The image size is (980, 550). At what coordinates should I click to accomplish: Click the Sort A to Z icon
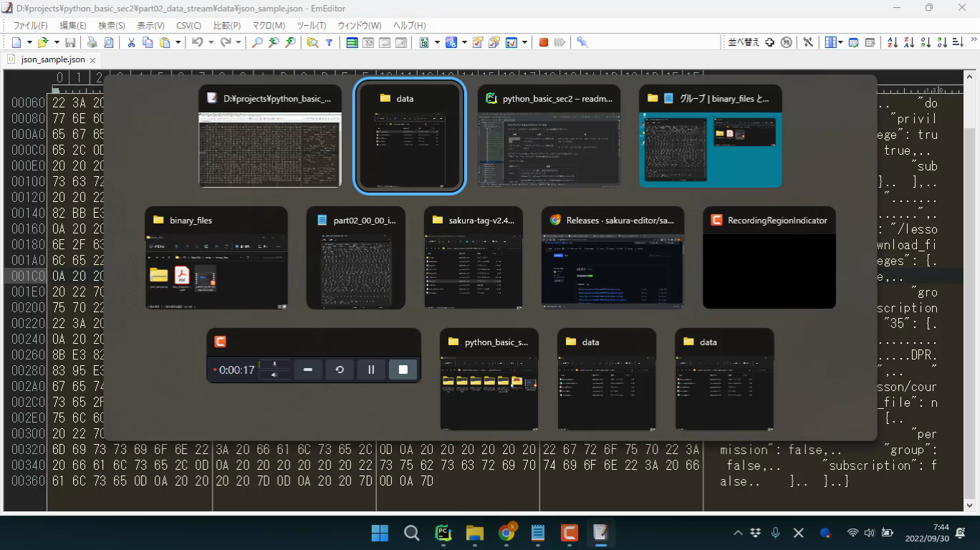point(892,42)
